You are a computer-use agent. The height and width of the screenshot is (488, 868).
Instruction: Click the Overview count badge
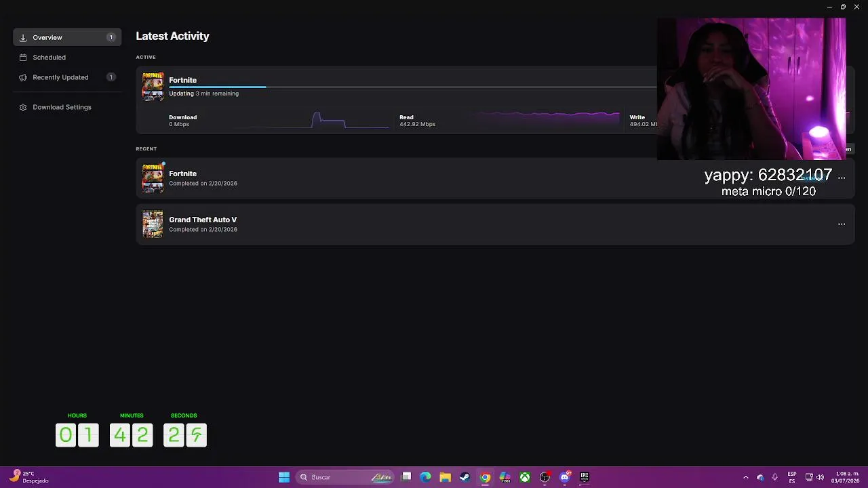[x=111, y=37]
